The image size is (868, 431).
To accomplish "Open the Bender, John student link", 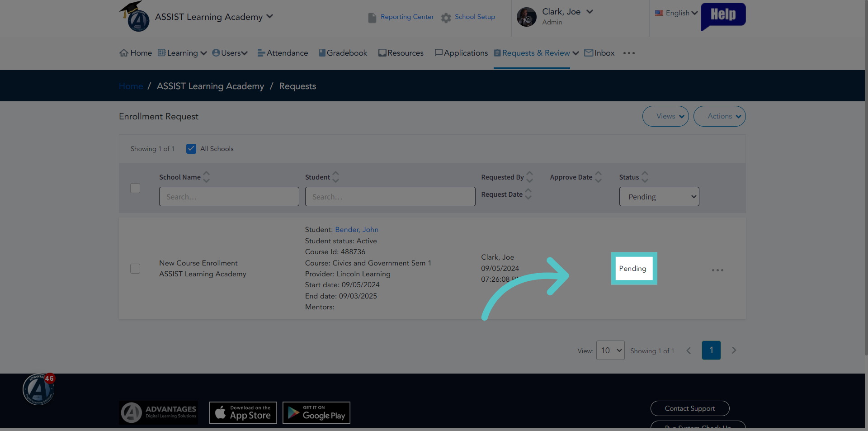I will click(x=357, y=230).
